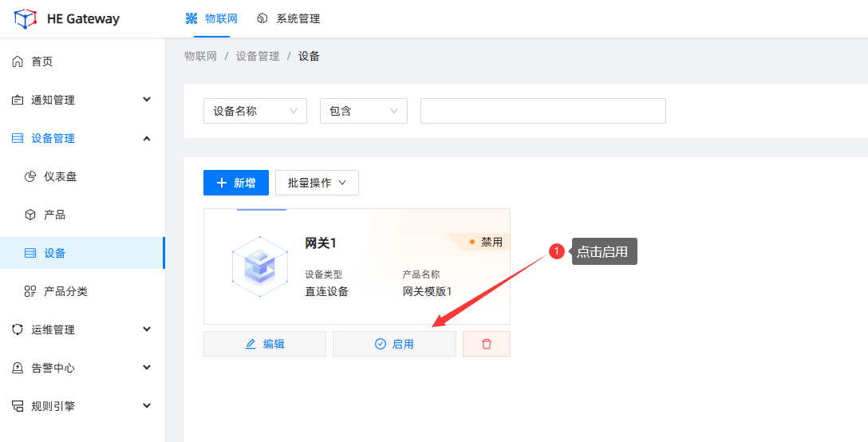Open 首页 home page in sidebar
This screenshot has height=442, width=868.
41,61
